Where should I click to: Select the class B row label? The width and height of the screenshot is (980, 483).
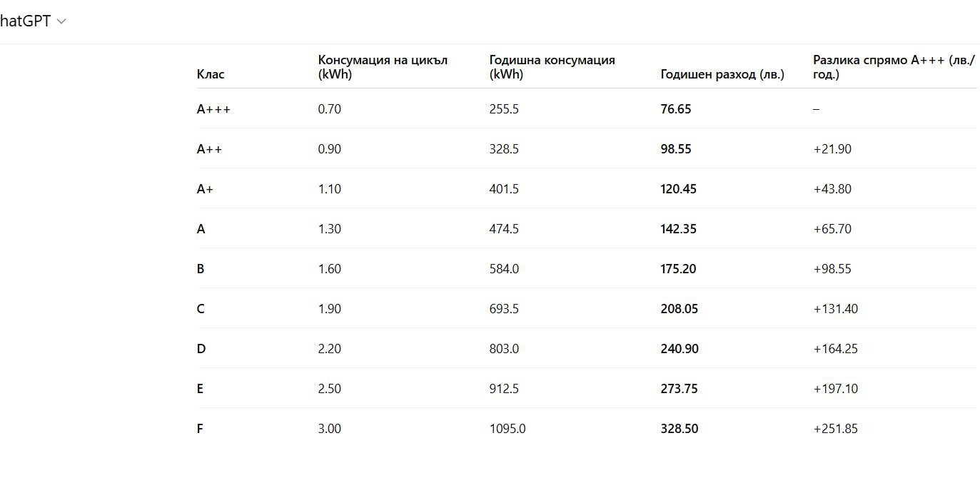pos(201,269)
